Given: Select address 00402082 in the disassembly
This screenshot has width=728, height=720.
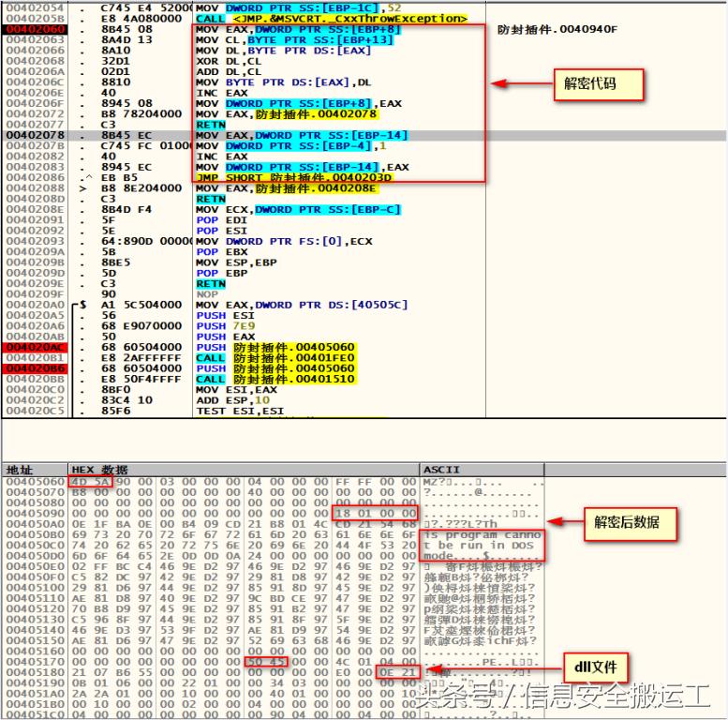Looking at the screenshot, I should [36, 157].
